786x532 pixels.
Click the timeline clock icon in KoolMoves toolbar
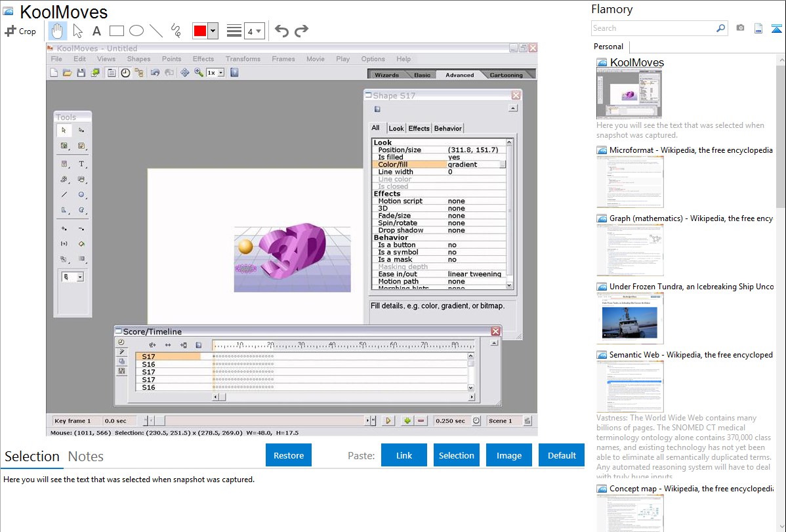[x=125, y=73]
